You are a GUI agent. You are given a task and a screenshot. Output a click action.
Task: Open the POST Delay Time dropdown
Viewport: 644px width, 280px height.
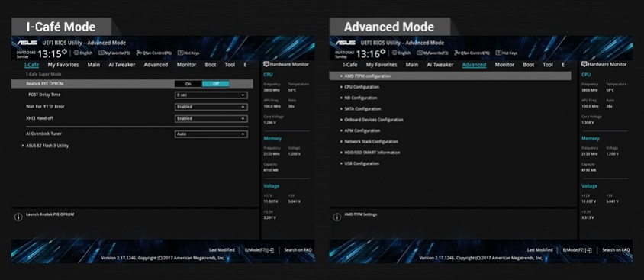[211, 95]
